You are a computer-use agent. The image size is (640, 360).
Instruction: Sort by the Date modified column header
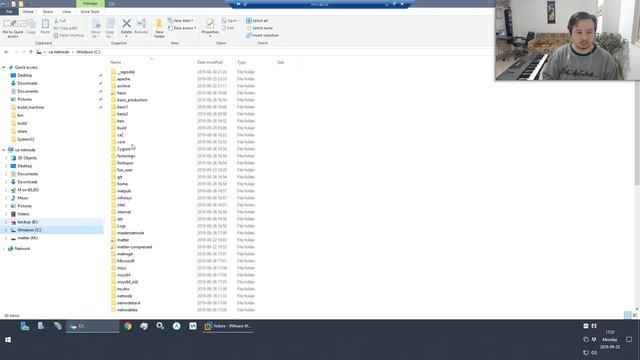coord(209,62)
